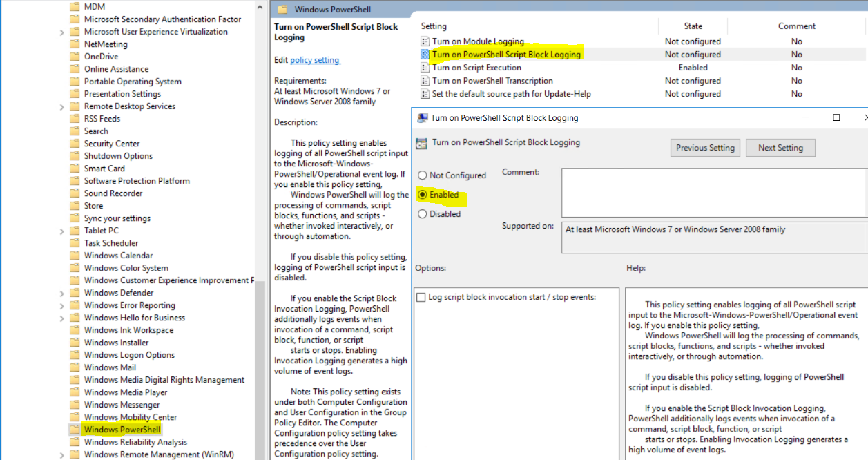Sort by the State column header
This screenshot has height=460, width=868.
pos(693,26)
